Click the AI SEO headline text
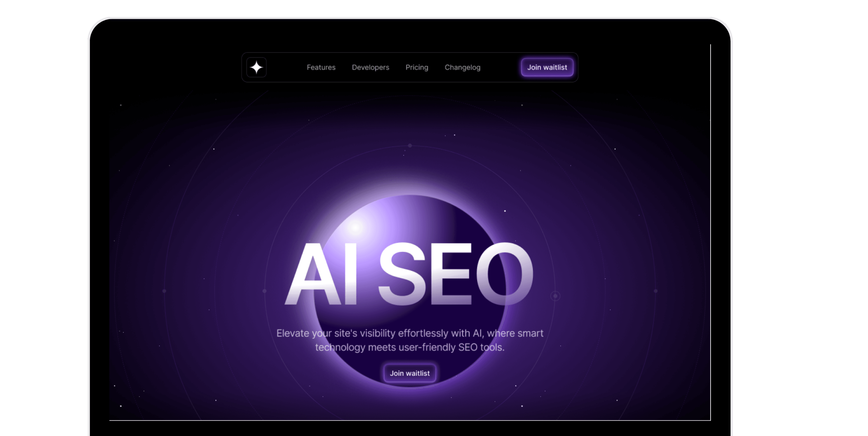 pyautogui.click(x=409, y=273)
